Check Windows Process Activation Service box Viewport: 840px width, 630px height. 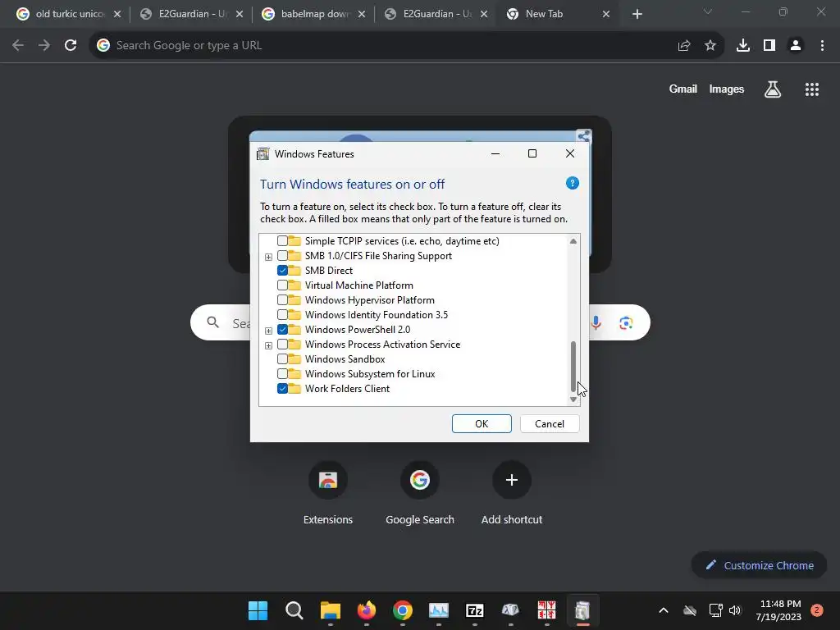pos(282,345)
